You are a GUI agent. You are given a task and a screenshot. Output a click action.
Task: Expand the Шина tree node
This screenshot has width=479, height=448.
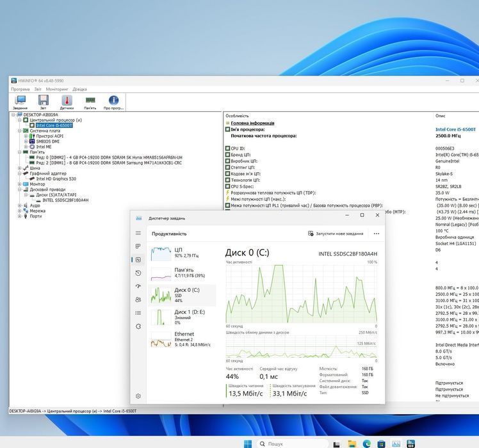tap(20, 168)
